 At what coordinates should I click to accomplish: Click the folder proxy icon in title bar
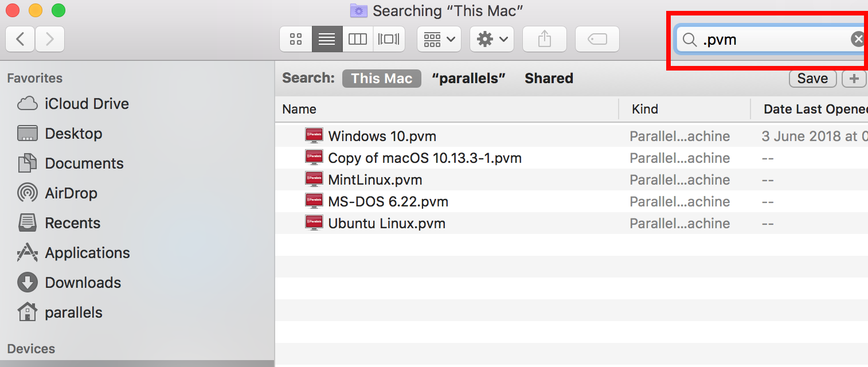point(359,10)
